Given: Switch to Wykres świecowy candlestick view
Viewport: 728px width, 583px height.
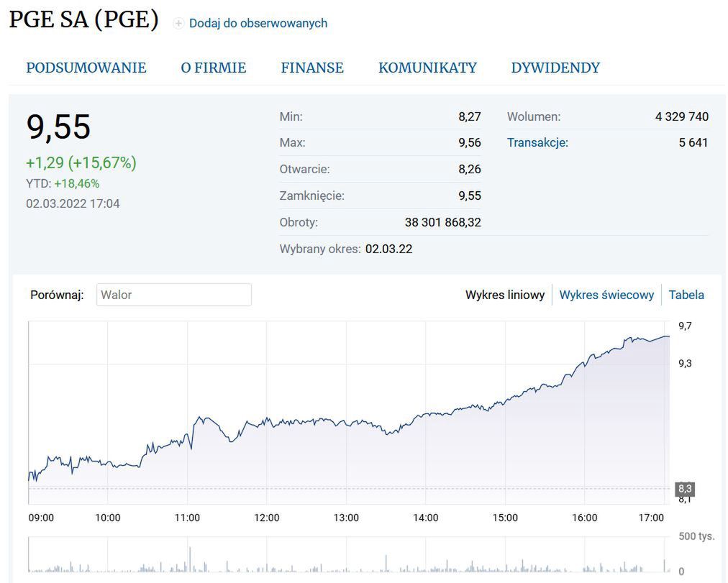Looking at the screenshot, I should (606, 295).
